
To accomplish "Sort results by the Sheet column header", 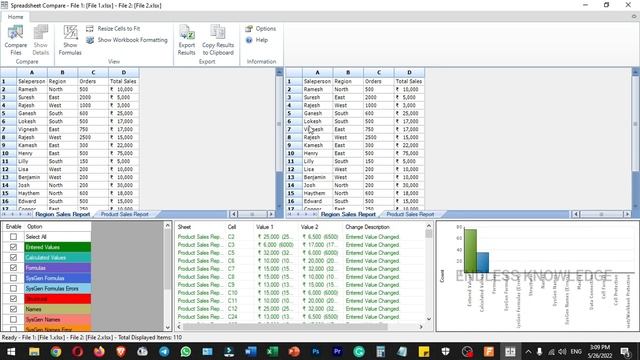I will (x=201, y=227).
